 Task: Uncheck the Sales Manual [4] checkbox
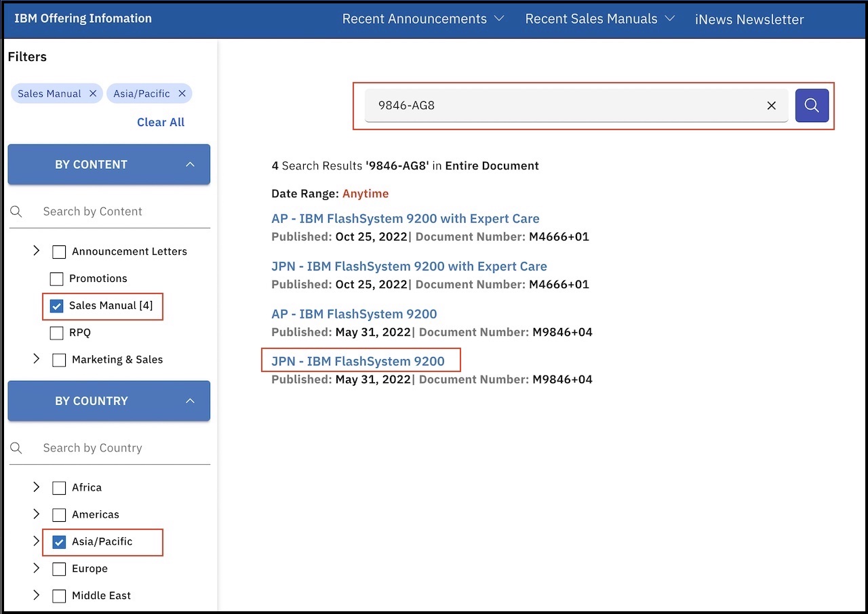[56, 306]
